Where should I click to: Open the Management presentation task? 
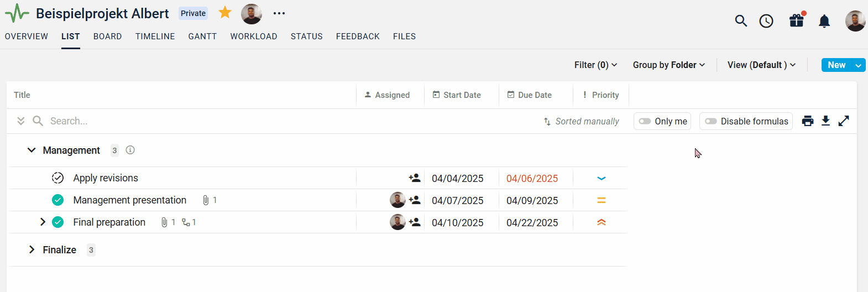(x=129, y=200)
